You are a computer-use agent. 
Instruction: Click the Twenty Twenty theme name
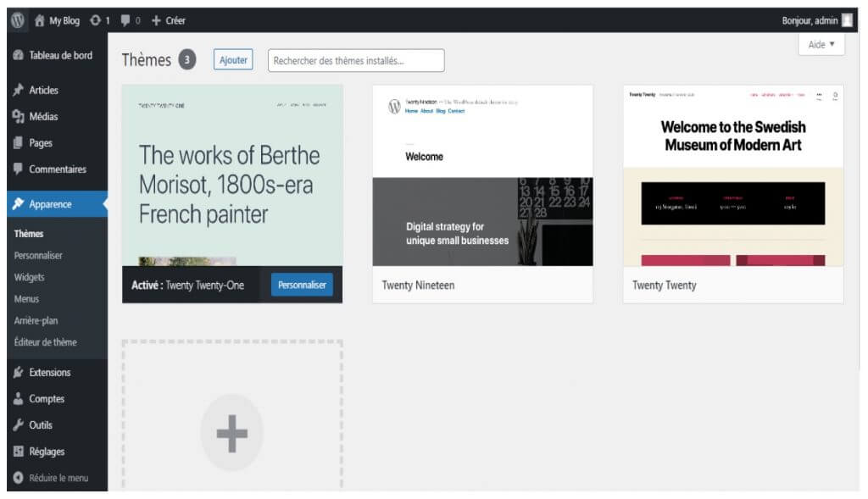(665, 285)
